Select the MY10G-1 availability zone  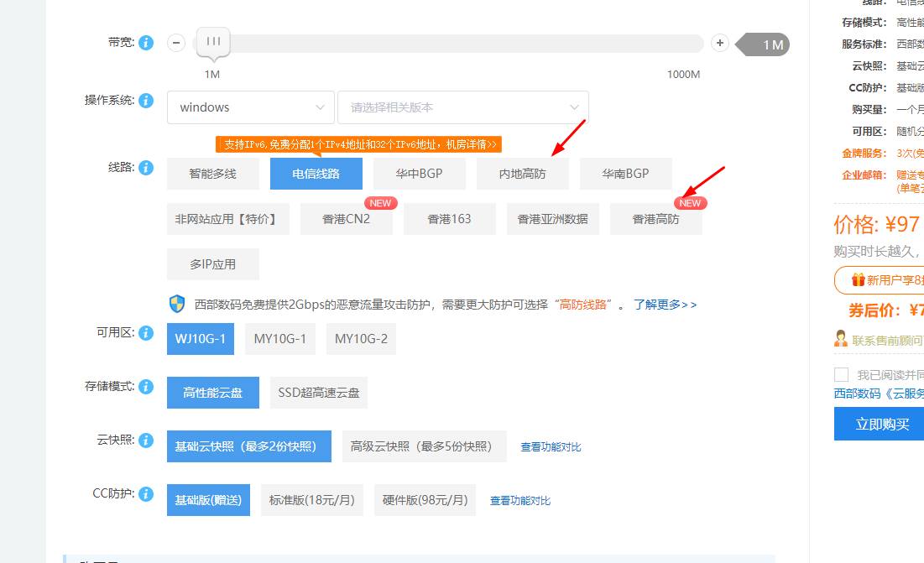pos(280,339)
